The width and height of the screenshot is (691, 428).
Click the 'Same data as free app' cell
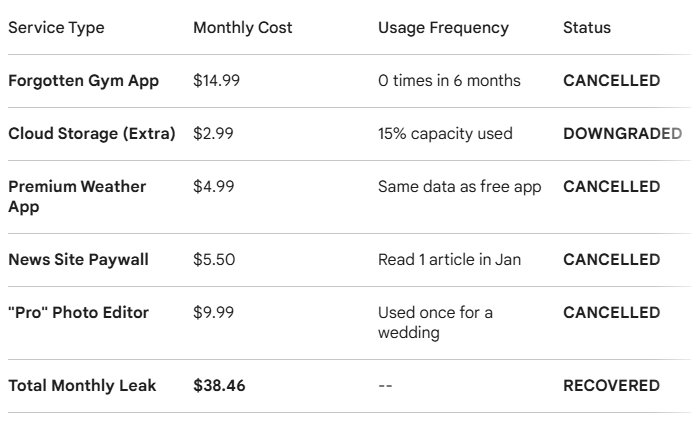coord(461,187)
